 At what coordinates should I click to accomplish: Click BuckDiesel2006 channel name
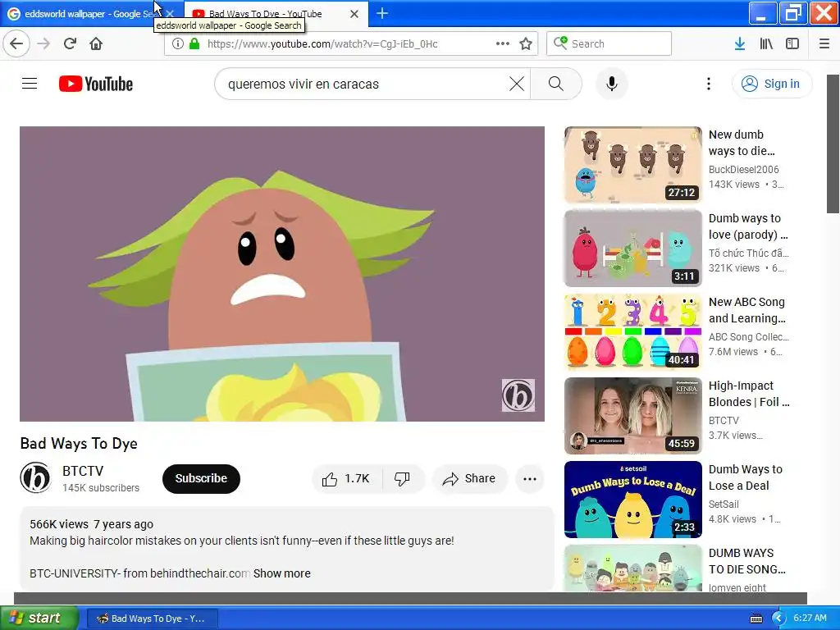click(743, 169)
